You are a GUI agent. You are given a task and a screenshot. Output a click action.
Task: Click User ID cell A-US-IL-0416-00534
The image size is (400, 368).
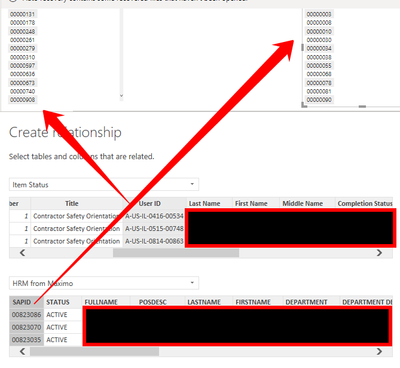[x=154, y=216]
